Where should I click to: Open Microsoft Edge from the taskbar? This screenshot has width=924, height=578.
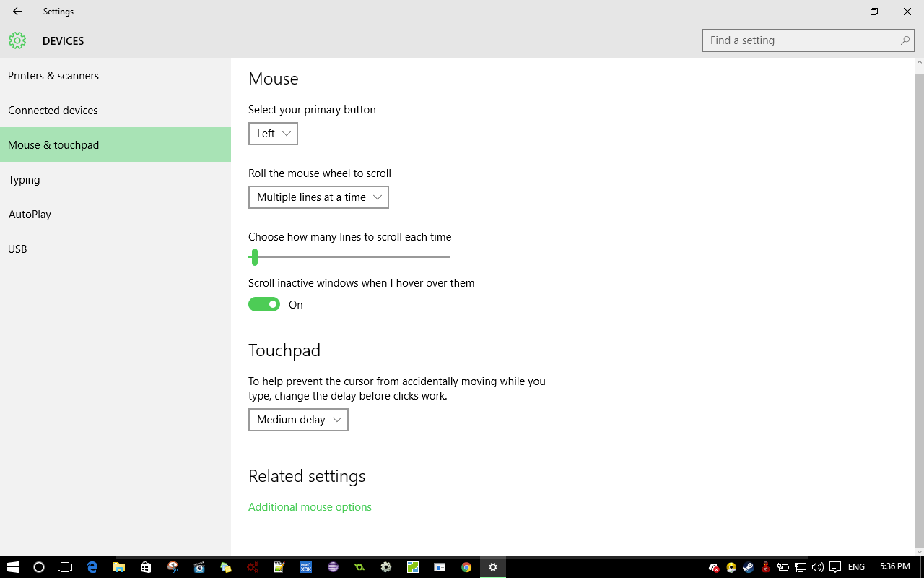point(92,567)
